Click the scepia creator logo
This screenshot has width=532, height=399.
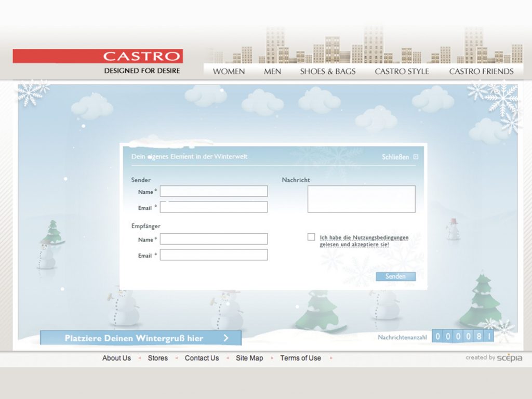pyautogui.click(x=510, y=357)
